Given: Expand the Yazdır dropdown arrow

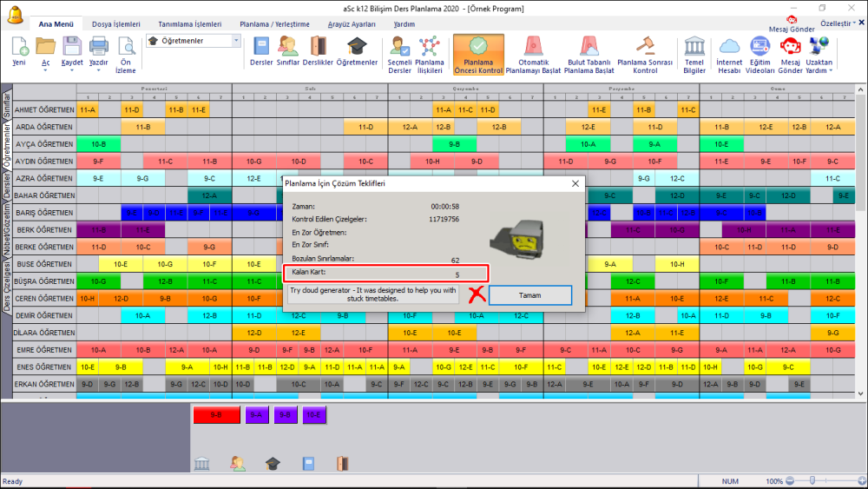Looking at the screenshot, I should (x=99, y=70).
